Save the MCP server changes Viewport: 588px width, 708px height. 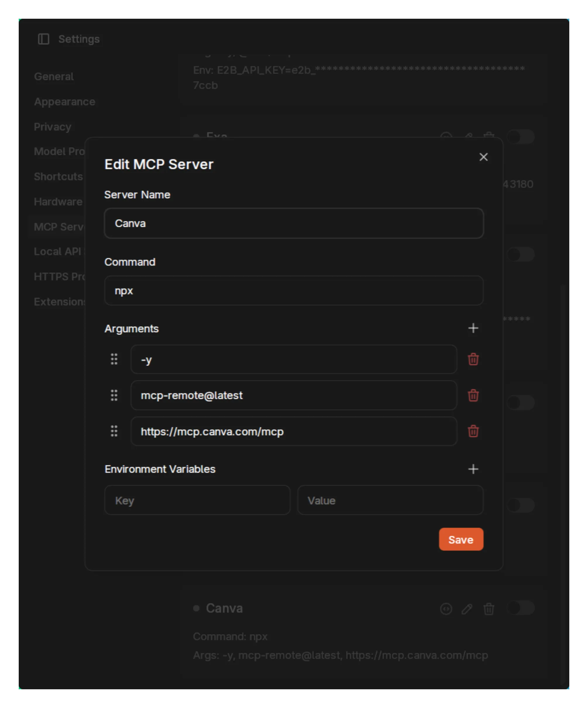(x=461, y=539)
